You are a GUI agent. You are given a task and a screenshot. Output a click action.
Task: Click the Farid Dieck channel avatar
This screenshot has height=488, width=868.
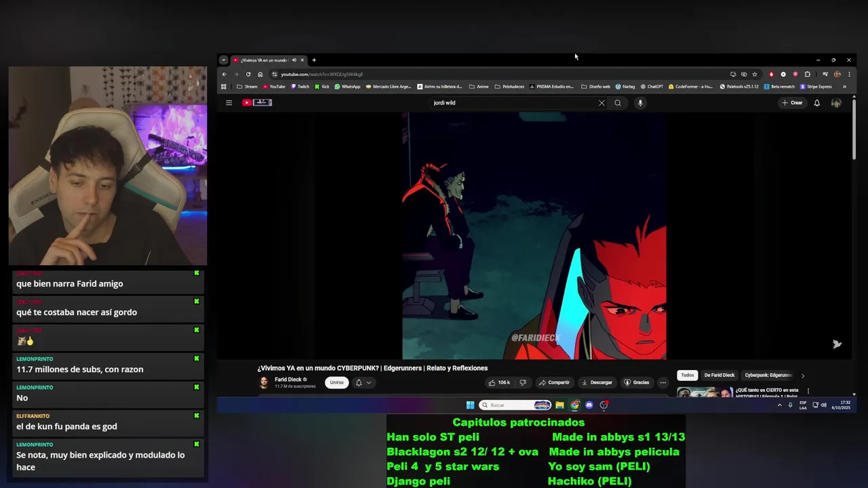click(264, 383)
